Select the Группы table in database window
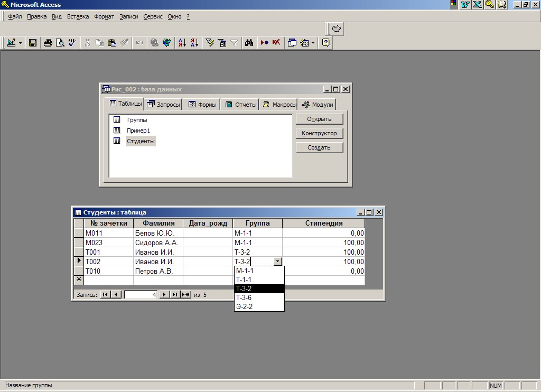The image size is (541, 392). point(137,120)
